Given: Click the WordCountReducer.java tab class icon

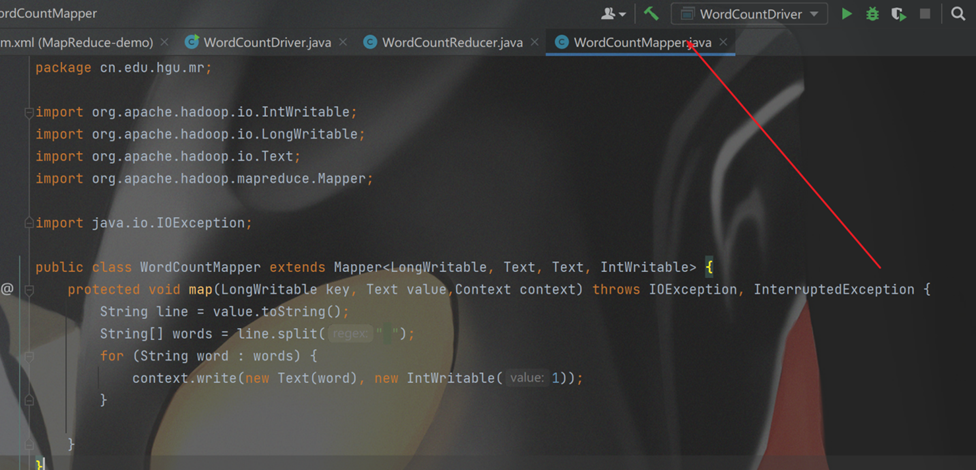Looking at the screenshot, I should (x=370, y=42).
